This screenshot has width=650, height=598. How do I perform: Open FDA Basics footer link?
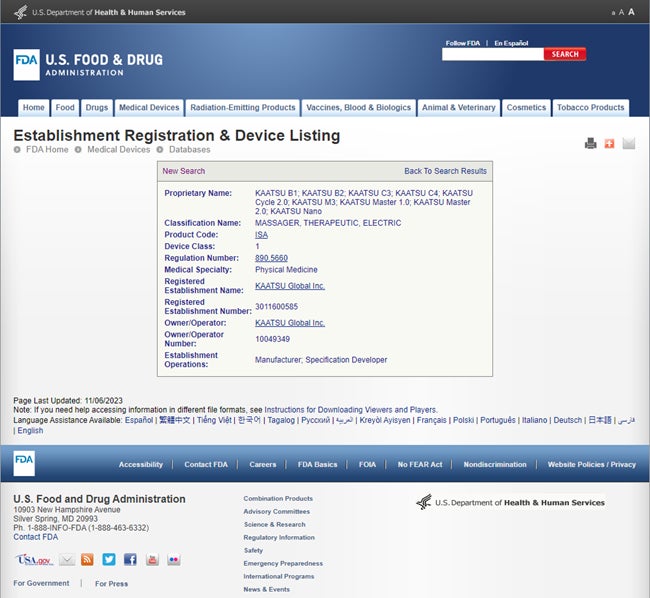click(317, 465)
